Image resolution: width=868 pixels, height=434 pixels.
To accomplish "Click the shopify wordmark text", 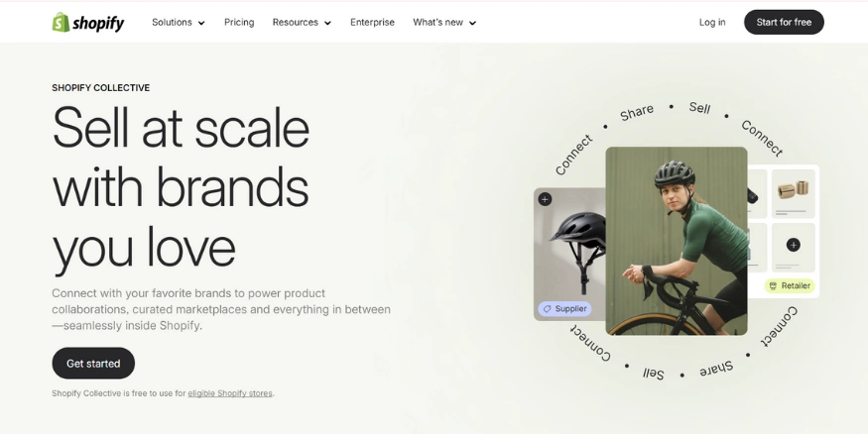I will tap(98, 23).
